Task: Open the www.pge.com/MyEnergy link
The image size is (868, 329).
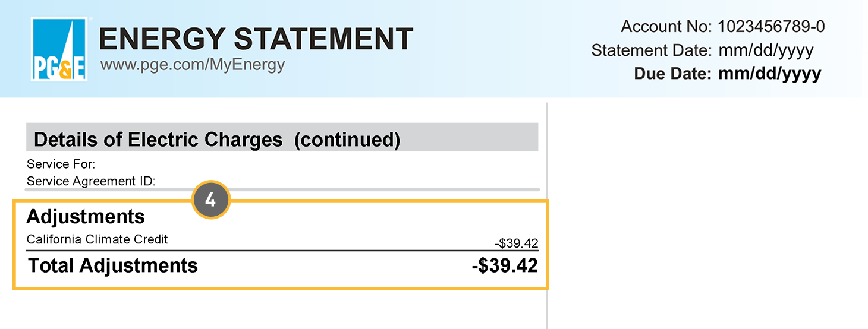Action: [193, 65]
